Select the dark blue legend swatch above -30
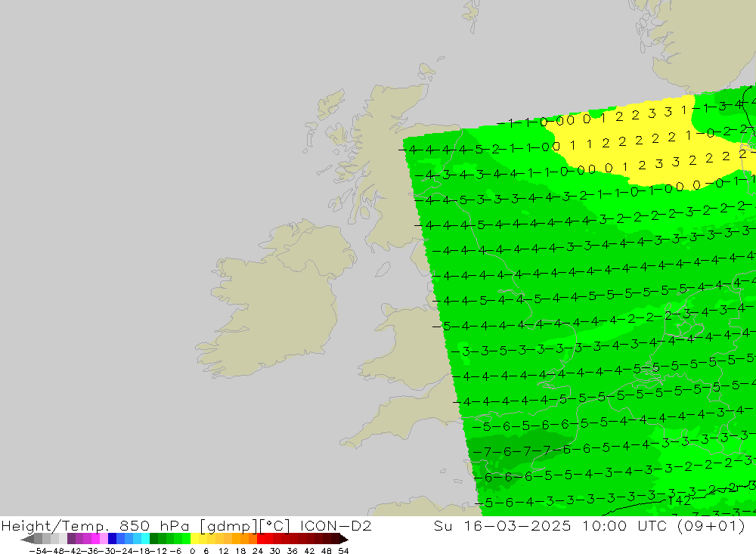The height and width of the screenshot is (554, 756). [x=112, y=539]
